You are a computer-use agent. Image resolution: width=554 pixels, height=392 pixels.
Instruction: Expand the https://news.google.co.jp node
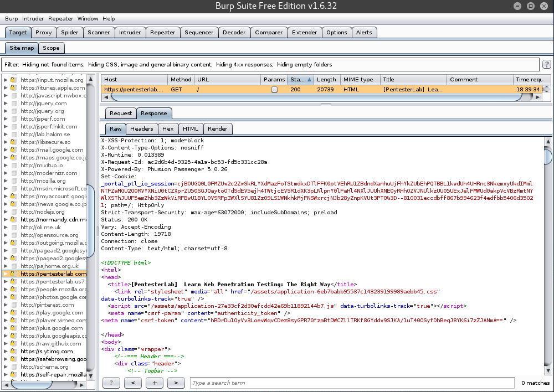6,204
